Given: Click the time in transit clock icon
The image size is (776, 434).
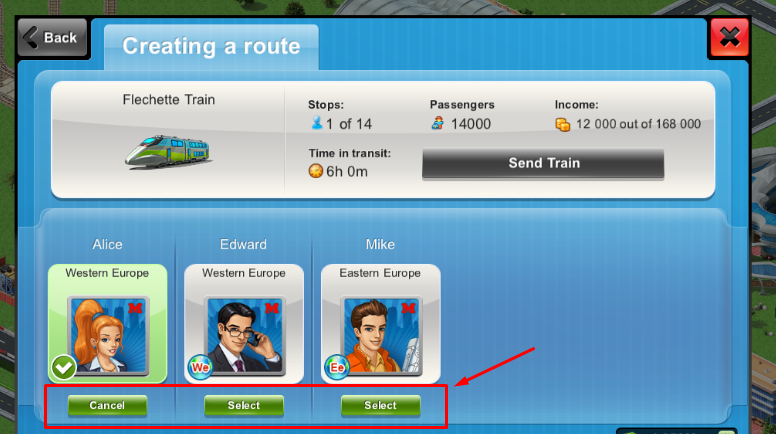Looking at the screenshot, I should 316,171.
